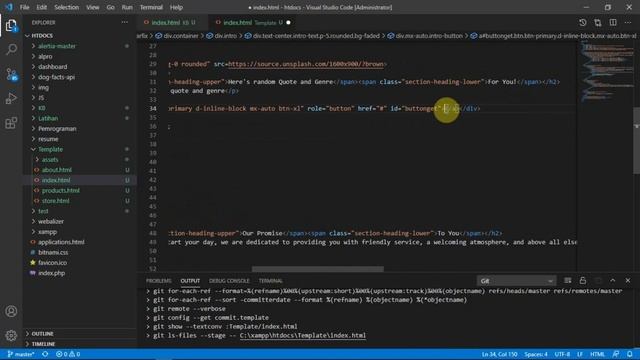The height and width of the screenshot is (360, 640).
Task: Open the C:\xampp\htdocs\Template\index.html path link
Action: coord(302,336)
